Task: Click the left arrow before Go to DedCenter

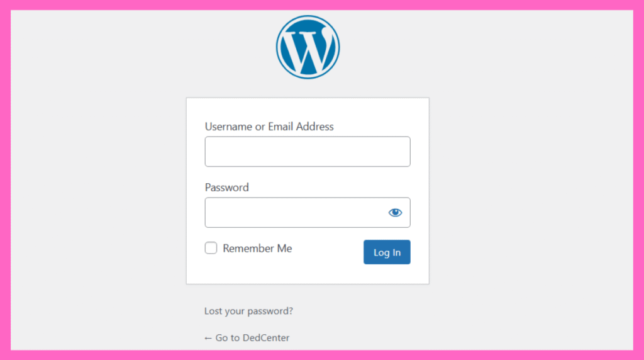Action: click(x=208, y=338)
